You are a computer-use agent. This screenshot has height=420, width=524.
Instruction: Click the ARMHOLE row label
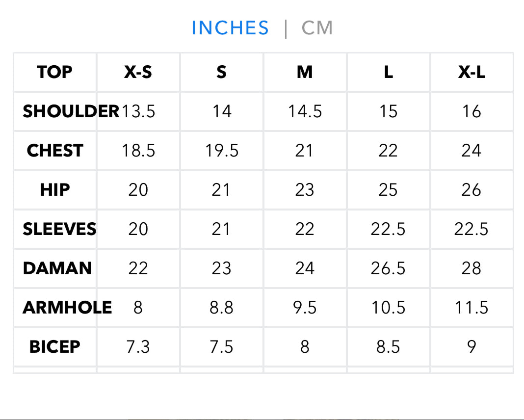coord(67,308)
